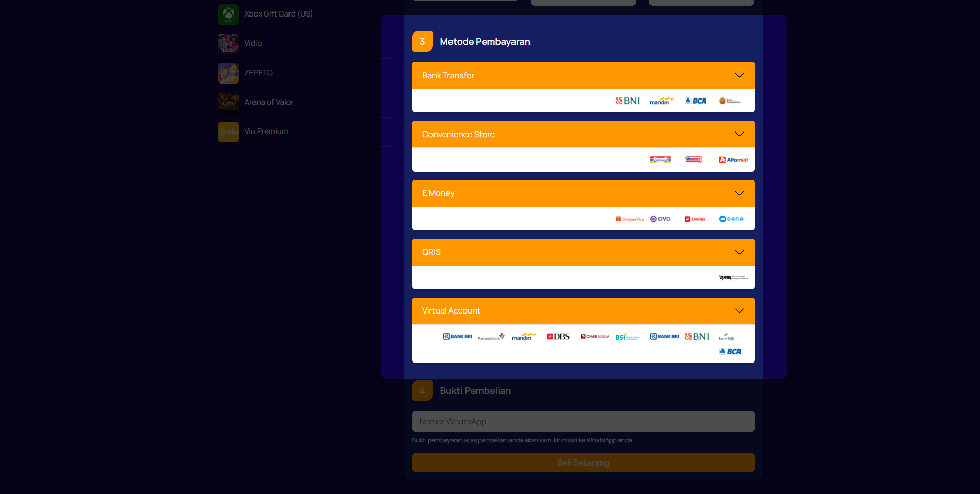Open the Arena of Valor icon
Image resolution: width=980 pixels, height=494 pixels.
tap(228, 102)
